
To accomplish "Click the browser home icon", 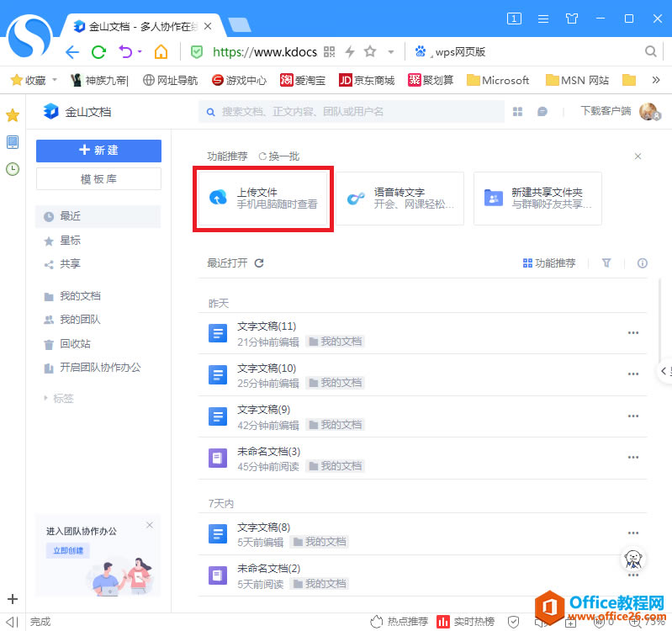I will 161,52.
